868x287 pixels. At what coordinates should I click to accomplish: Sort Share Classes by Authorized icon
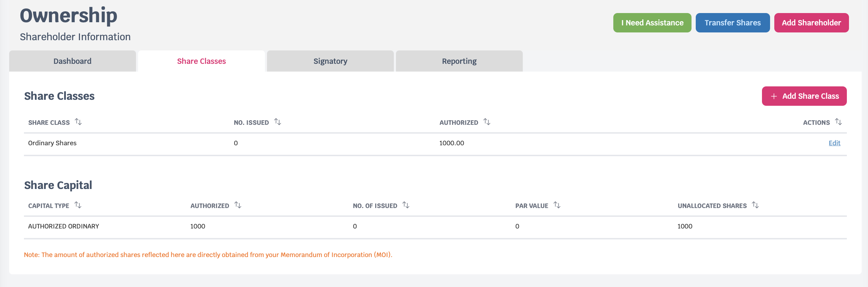(x=487, y=122)
